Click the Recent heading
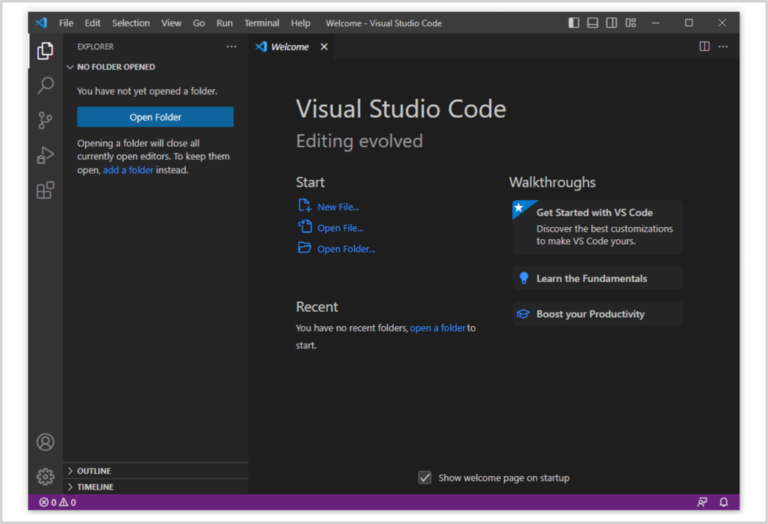Screen dimensions: 768x524 [316, 307]
